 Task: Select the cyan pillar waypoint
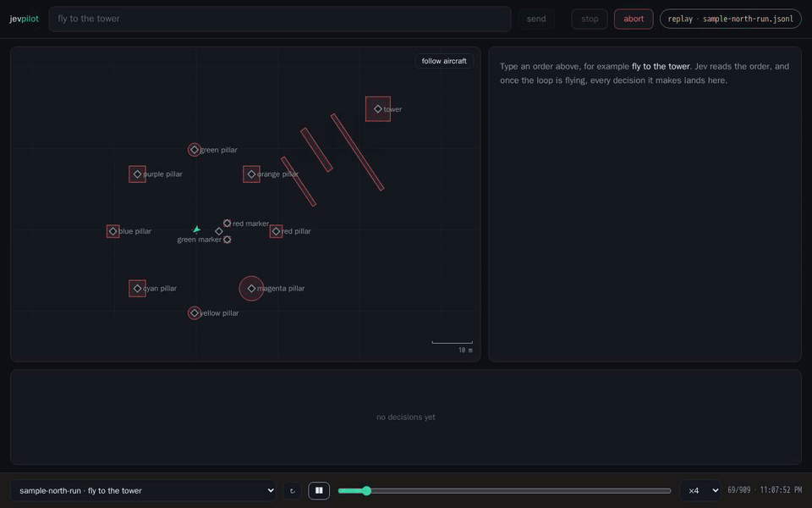pos(137,288)
